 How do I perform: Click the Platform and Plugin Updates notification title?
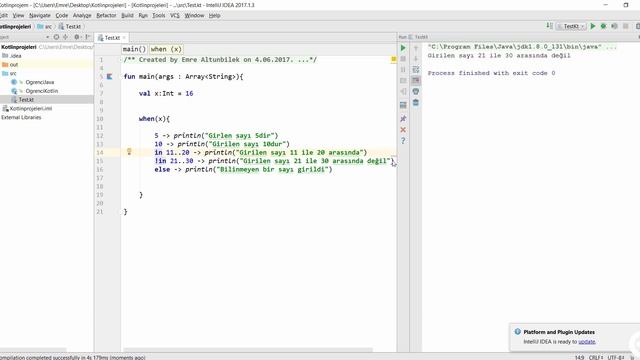pos(559,332)
